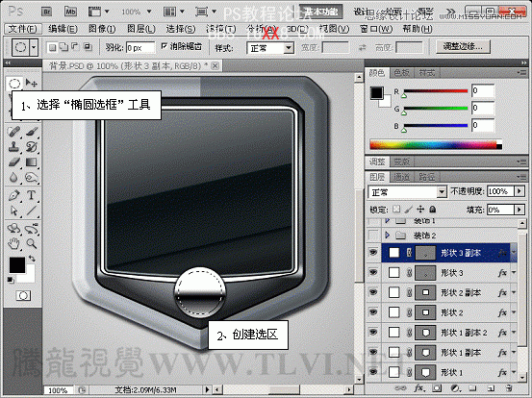Hide the 形状 2 副本 layer
Viewport: 532px width, 398px height.
(373, 292)
